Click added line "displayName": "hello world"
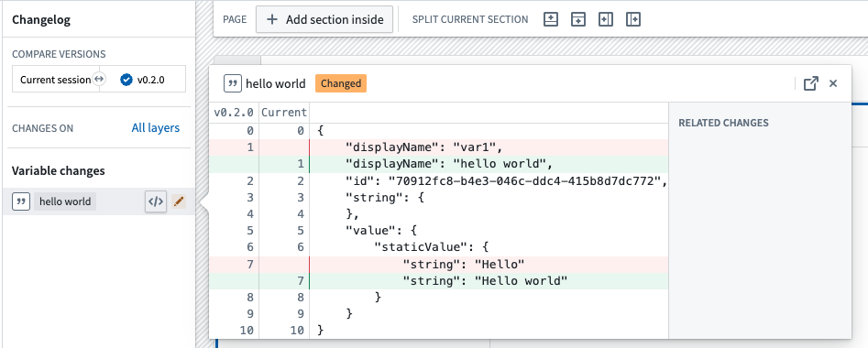 click(x=438, y=164)
